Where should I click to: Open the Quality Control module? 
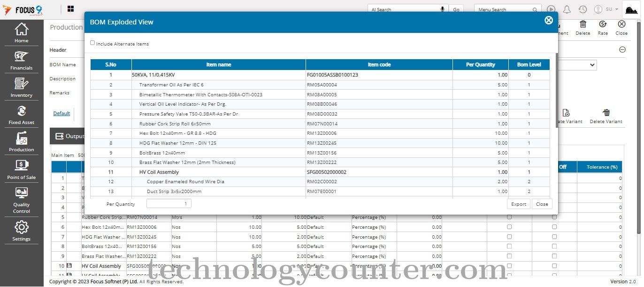[22, 200]
